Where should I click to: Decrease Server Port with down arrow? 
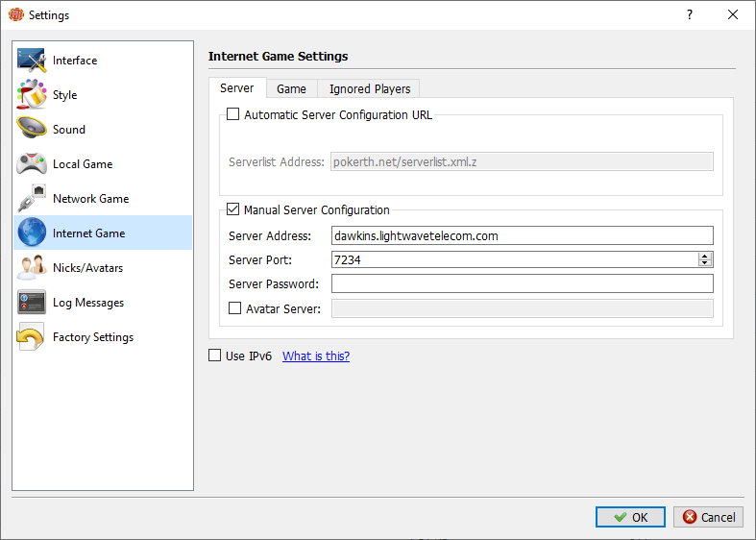tap(705, 263)
